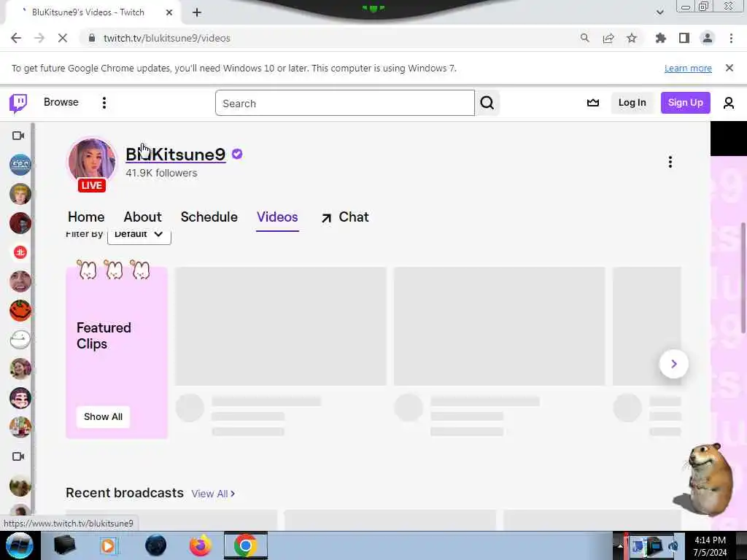The height and width of the screenshot is (560, 747).
Task: Switch to the Schedule channel tab
Action: pyautogui.click(x=209, y=217)
